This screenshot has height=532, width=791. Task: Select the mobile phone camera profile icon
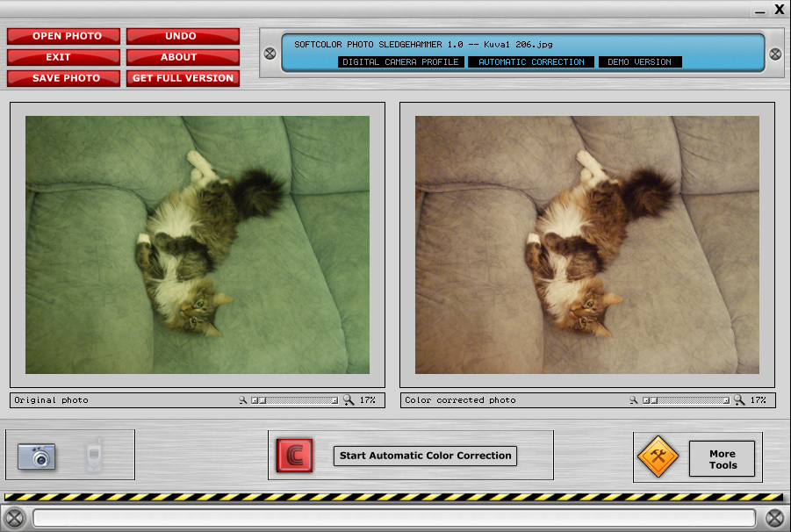point(94,456)
